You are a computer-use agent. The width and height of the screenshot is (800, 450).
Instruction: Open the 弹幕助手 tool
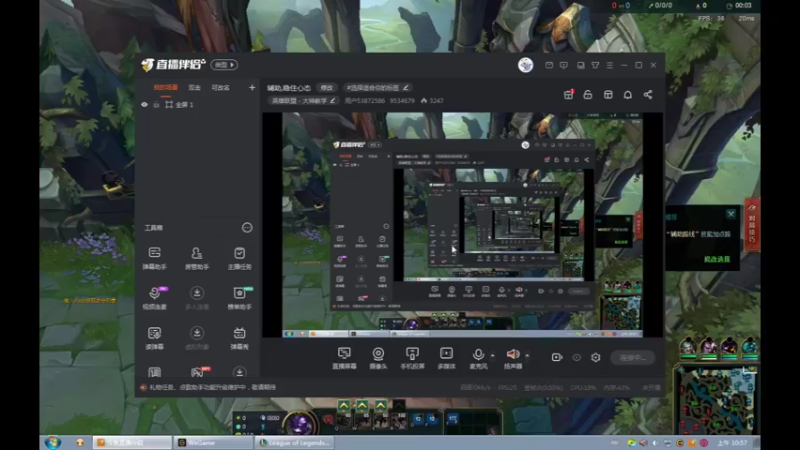click(x=155, y=258)
